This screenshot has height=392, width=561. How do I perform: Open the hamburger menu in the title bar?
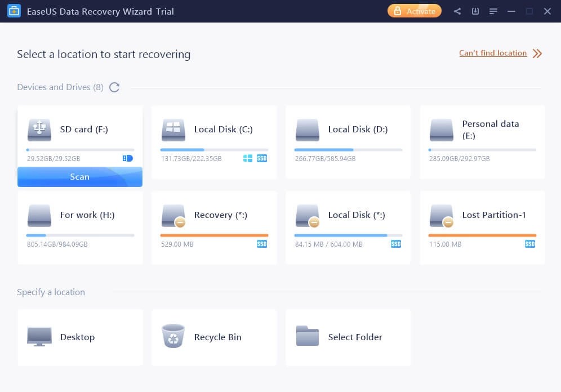[493, 11]
